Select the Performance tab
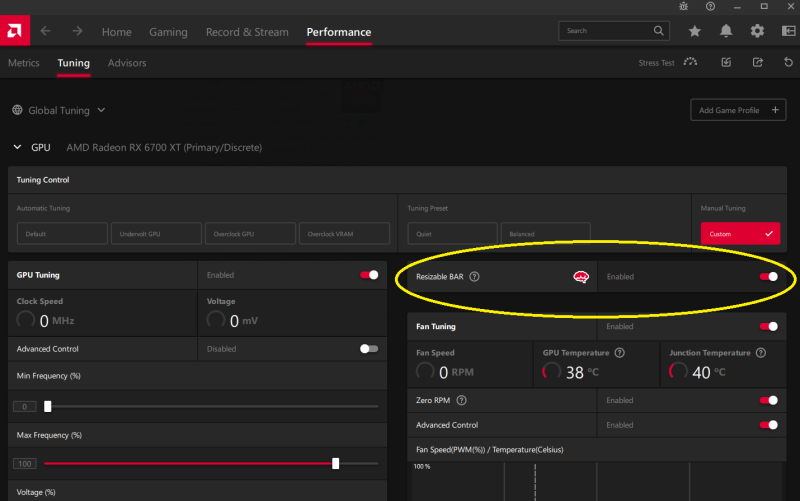The width and height of the screenshot is (800, 501). point(339,32)
